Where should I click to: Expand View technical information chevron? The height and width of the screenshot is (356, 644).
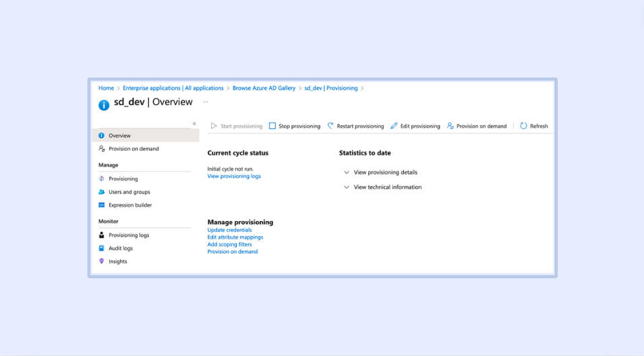click(347, 187)
